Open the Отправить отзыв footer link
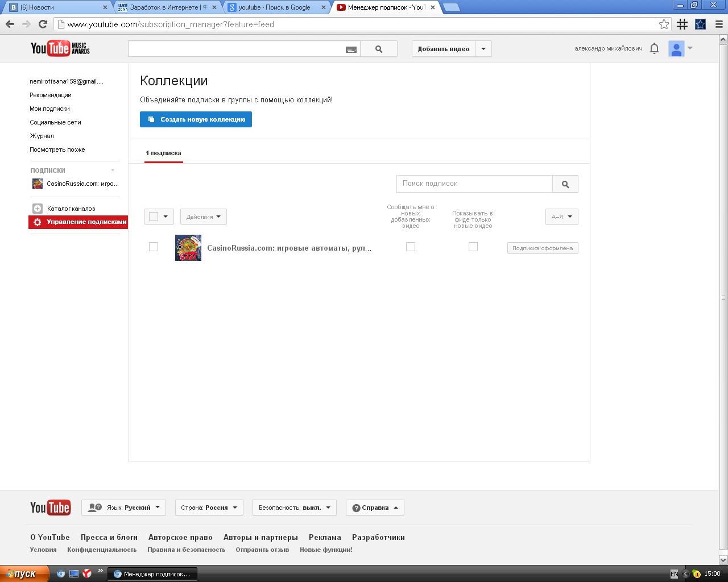 (262, 550)
